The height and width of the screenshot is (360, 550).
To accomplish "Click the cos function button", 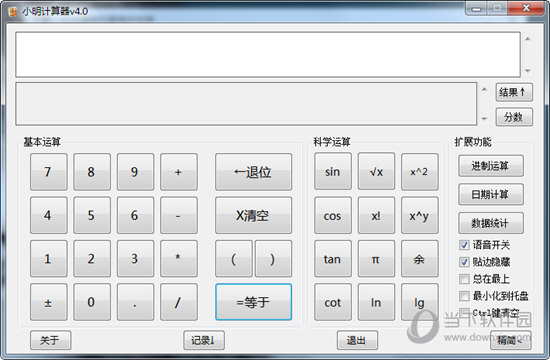I will coord(333,215).
